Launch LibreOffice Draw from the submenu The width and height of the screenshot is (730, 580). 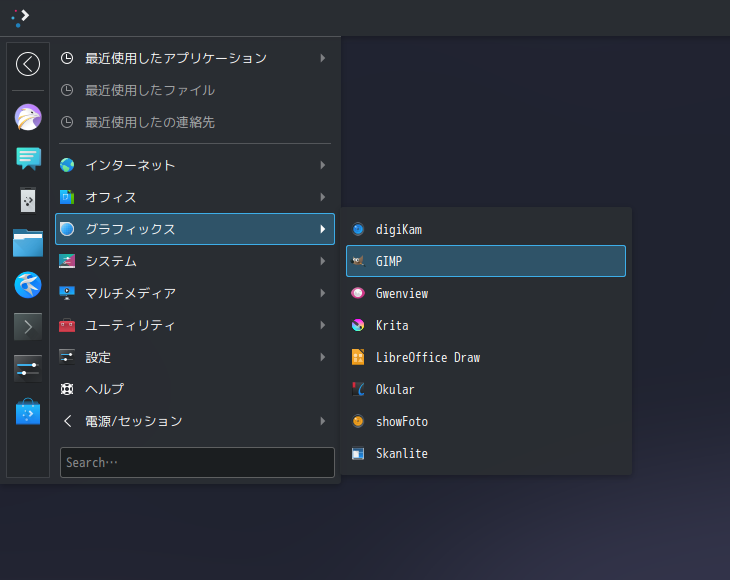pos(486,357)
